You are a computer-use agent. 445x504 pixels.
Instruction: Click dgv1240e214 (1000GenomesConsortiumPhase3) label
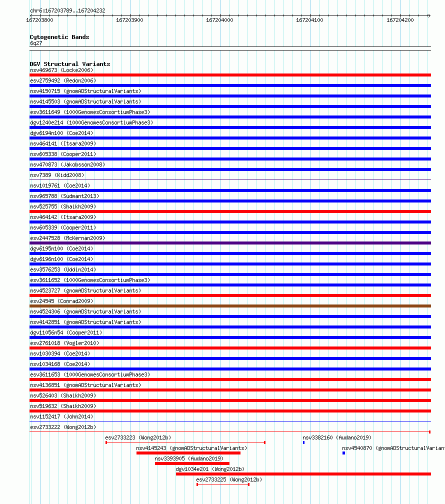[91, 123]
